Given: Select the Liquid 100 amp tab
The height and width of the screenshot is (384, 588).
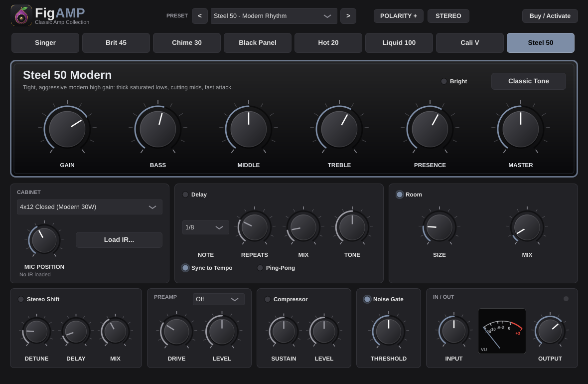Looking at the screenshot, I should [x=399, y=43].
